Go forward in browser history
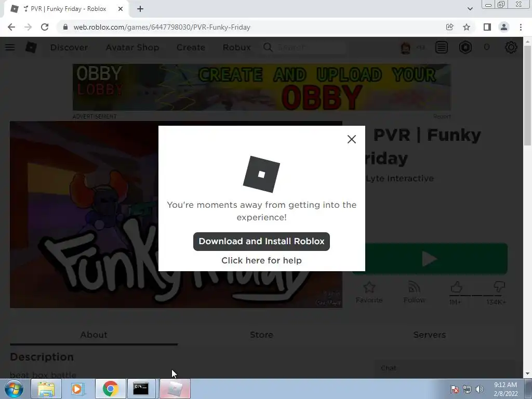532x399 pixels. pyautogui.click(x=28, y=27)
